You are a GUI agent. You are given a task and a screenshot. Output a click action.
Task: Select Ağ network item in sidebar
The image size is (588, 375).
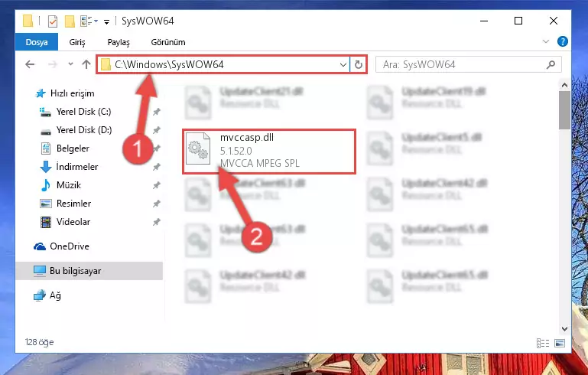point(55,295)
